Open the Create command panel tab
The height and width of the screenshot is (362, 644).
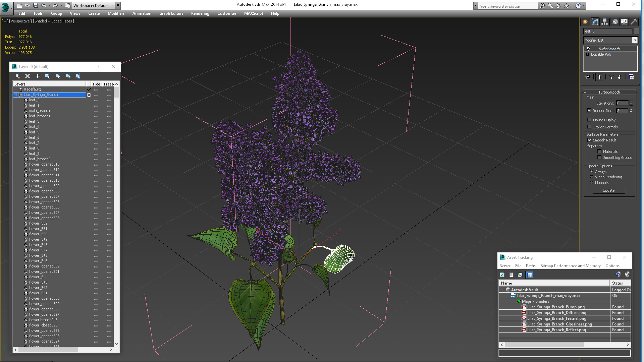coord(585,22)
